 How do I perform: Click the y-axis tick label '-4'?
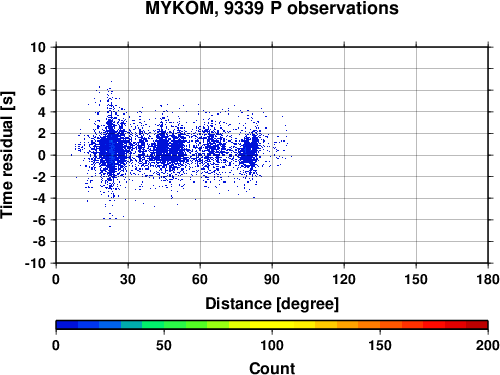click(39, 198)
